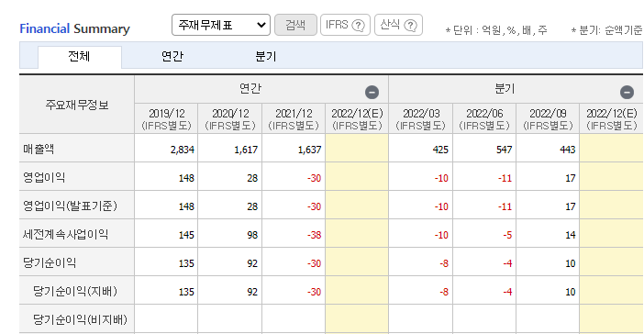Click the 산식 help button

pos(398,25)
